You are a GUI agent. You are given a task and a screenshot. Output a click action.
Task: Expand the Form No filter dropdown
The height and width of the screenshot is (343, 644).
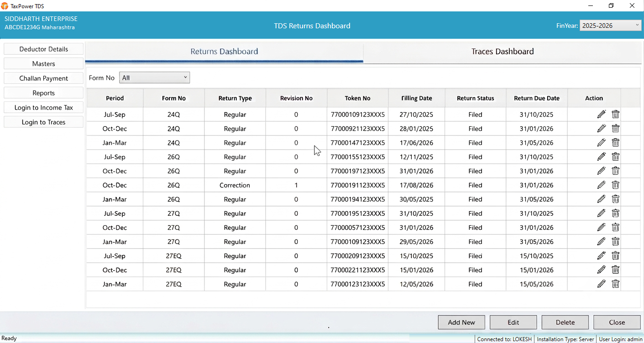[x=155, y=78]
